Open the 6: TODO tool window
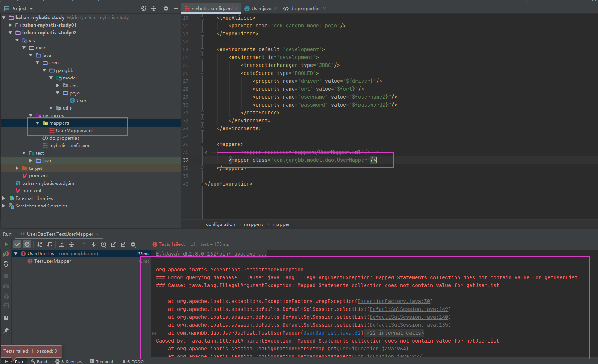This screenshot has width=598, height=364. [x=133, y=361]
